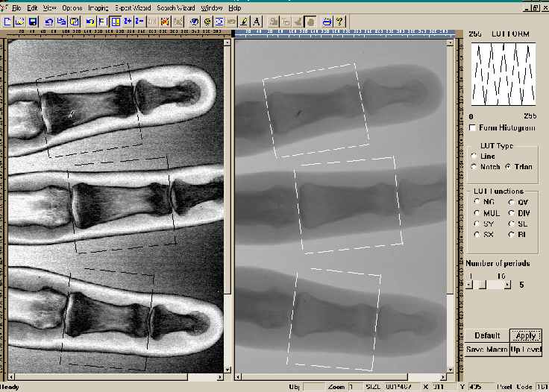Viewport: 549px width, 392px height.
Task: Click the Save (floppy disk) toolbar icon
Action: point(32,22)
